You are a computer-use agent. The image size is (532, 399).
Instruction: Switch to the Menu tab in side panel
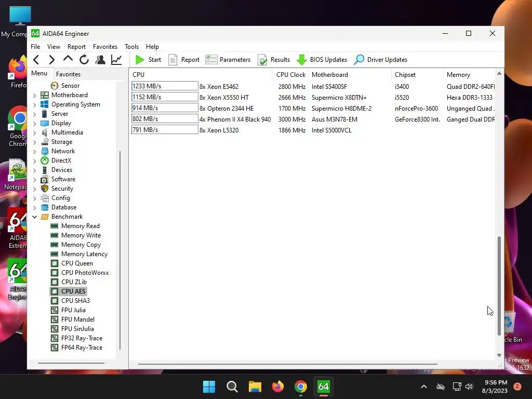pos(39,73)
